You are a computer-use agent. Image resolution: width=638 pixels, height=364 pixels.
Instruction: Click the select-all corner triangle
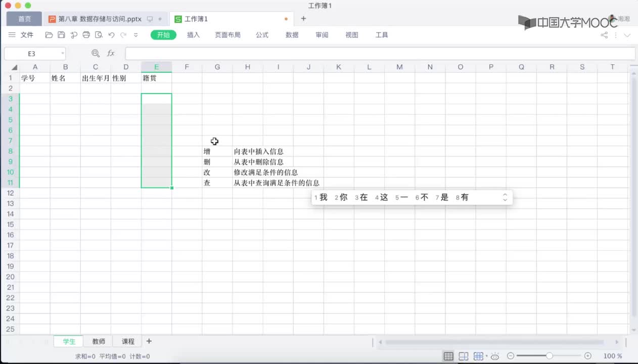click(x=14, y=67)
